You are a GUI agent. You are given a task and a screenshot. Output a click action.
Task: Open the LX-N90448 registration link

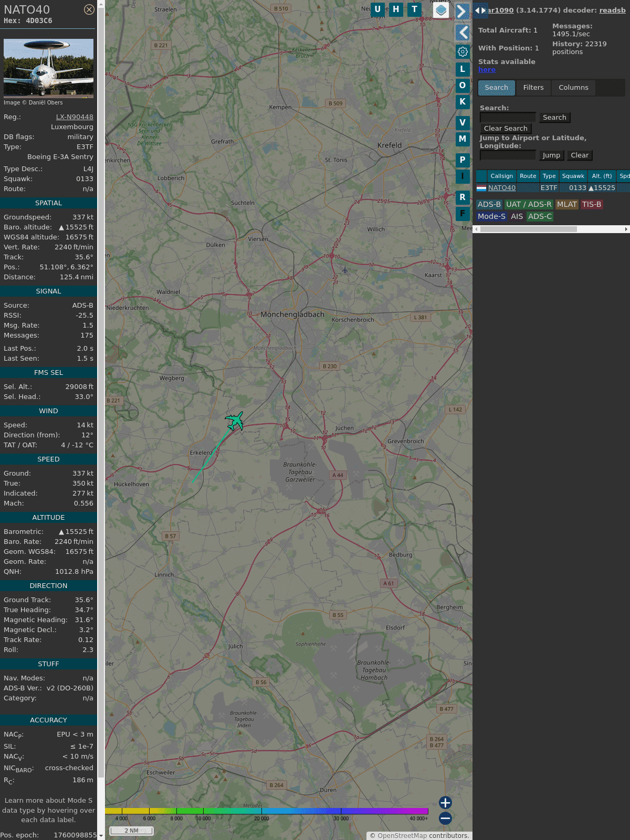click(x=75, y=117)
